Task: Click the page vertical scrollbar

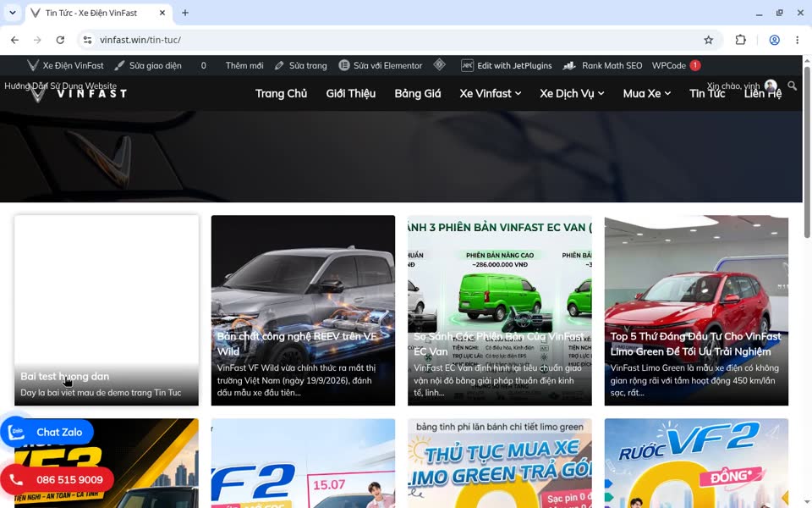Action: pyautogui.click(x=807, y=151)
